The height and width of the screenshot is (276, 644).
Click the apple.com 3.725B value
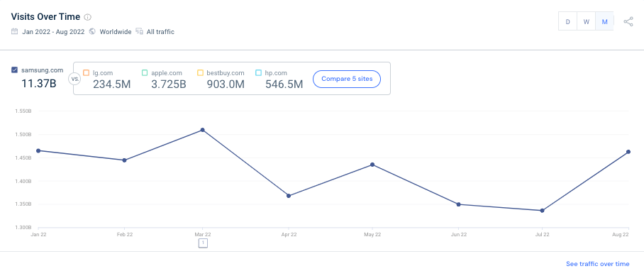tap(169, 84)
